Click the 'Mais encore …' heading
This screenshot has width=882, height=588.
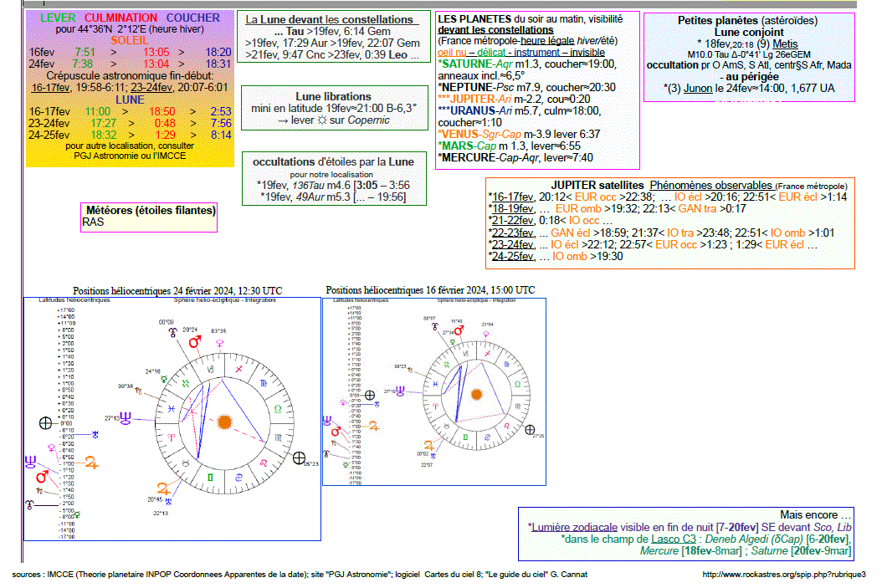[x=816, y=515]
